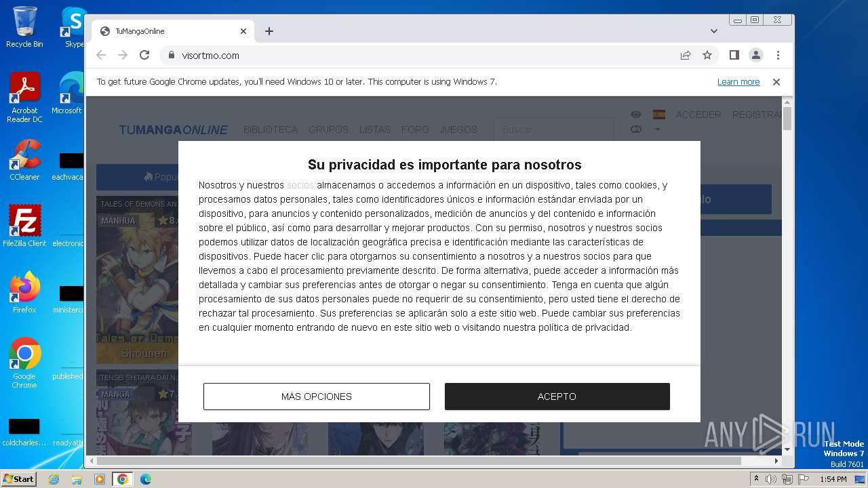This screenshot has height=488, width=868.
Task: Go back with the browser back arrow
Action: [x=101, y=56]
